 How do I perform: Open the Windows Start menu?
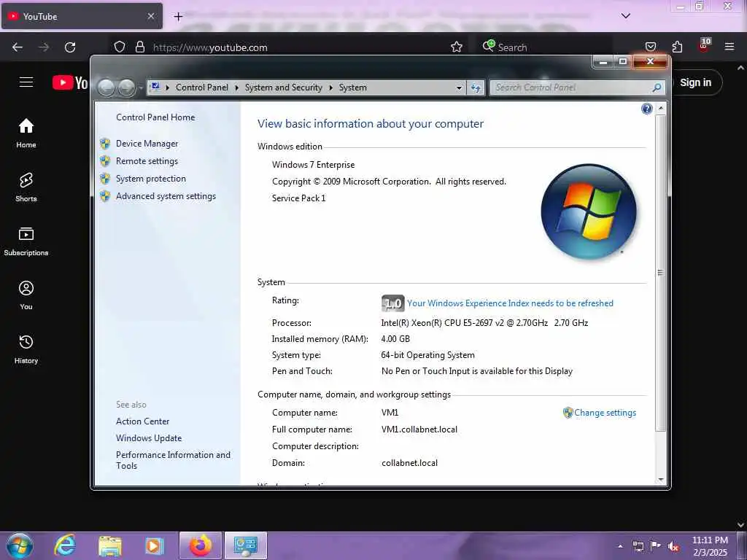[x=20, y=545]
